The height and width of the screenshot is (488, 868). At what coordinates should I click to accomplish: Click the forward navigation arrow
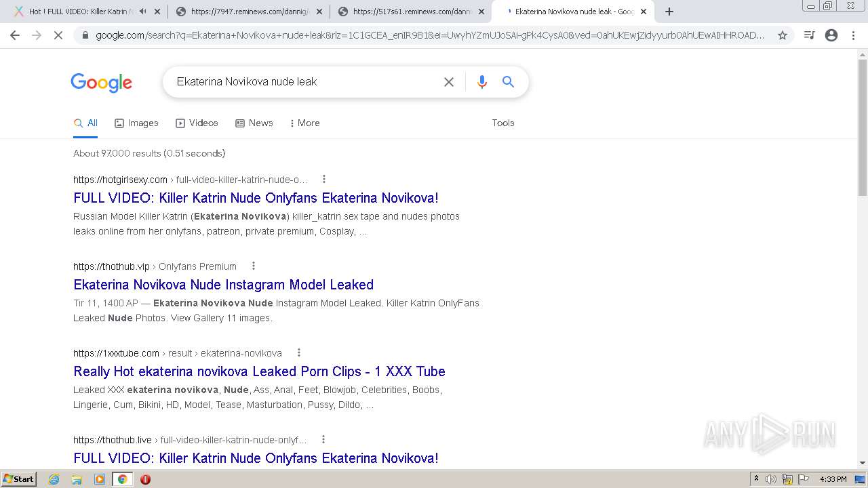point(37,35)
